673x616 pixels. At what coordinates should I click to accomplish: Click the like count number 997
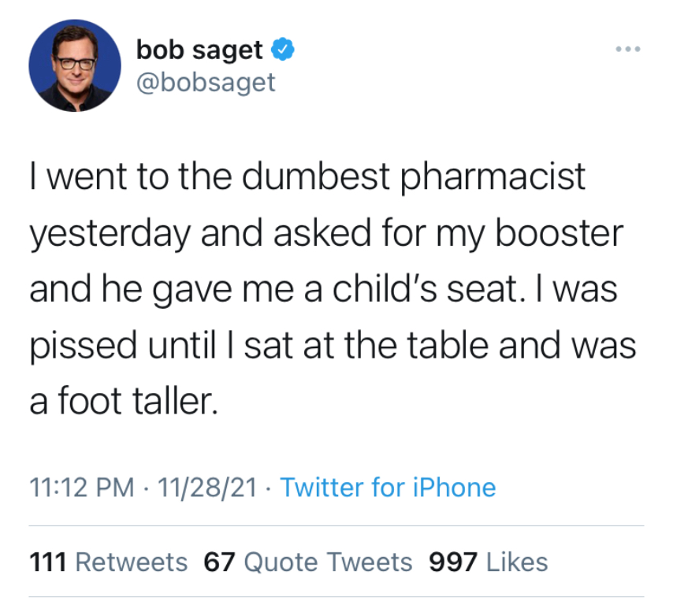coord(453,562)
